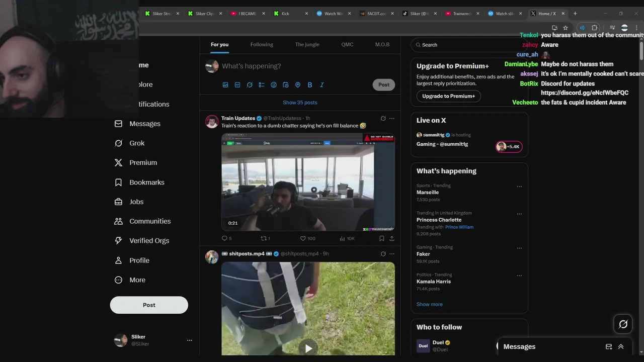Open Communities in the sidebar

pyautogui.click(x=142, y=221)
